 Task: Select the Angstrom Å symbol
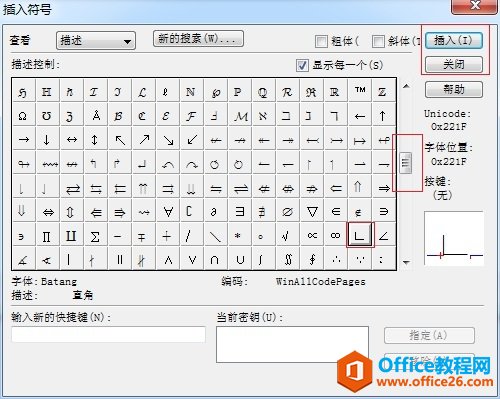click(x=96, y=116)
